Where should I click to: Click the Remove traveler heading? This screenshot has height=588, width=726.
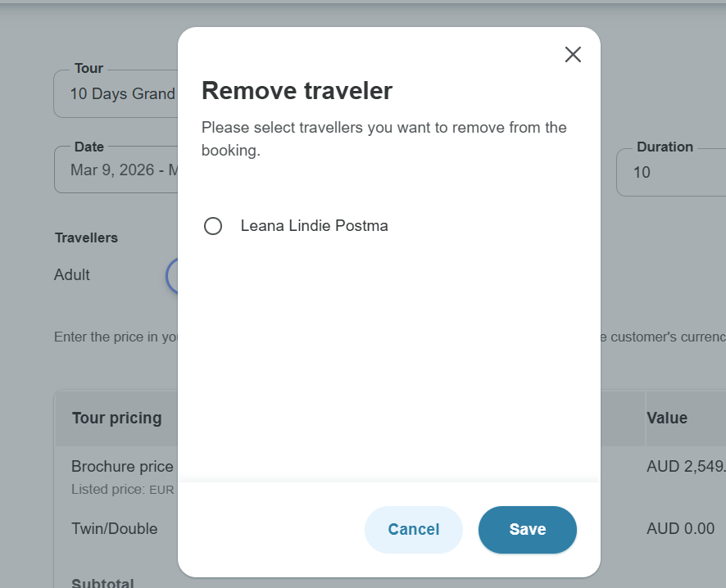pos(297,91)
